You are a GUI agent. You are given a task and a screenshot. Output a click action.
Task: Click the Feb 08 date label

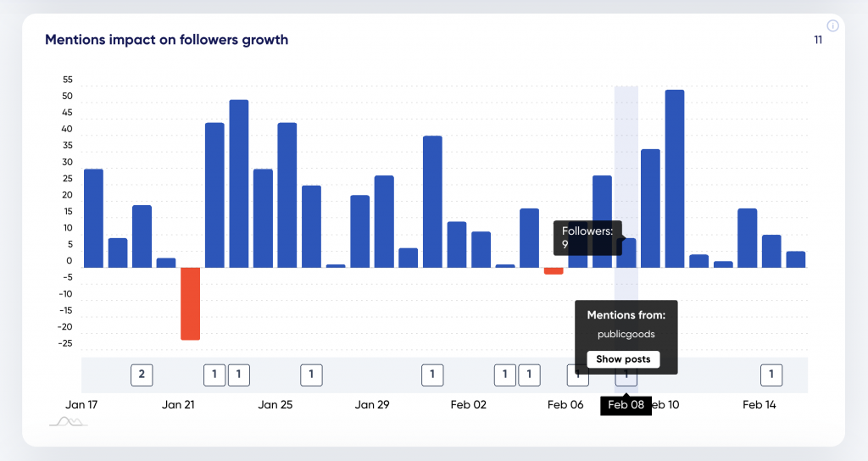(x=626, y=404)
